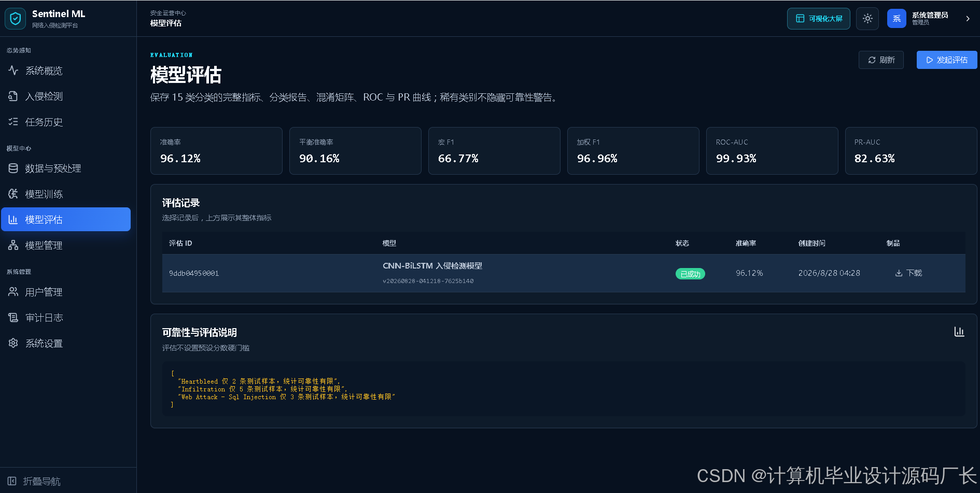This screenshot has height=493, width=980.
Task: Toggle light/dark theme sun button
Action: click(867, 19)
